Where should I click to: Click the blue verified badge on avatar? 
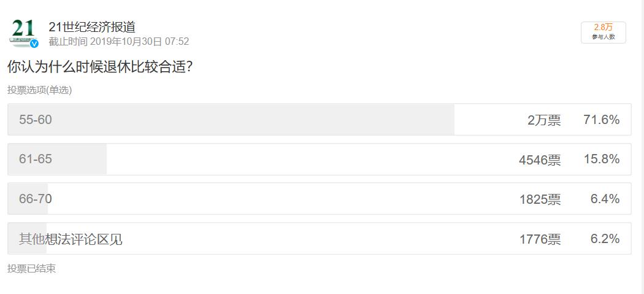pyautogui.click(x=35, y=43)
